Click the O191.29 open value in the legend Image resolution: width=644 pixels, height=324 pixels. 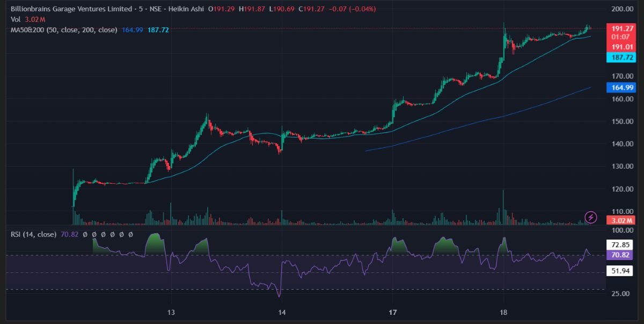point(221,9)
